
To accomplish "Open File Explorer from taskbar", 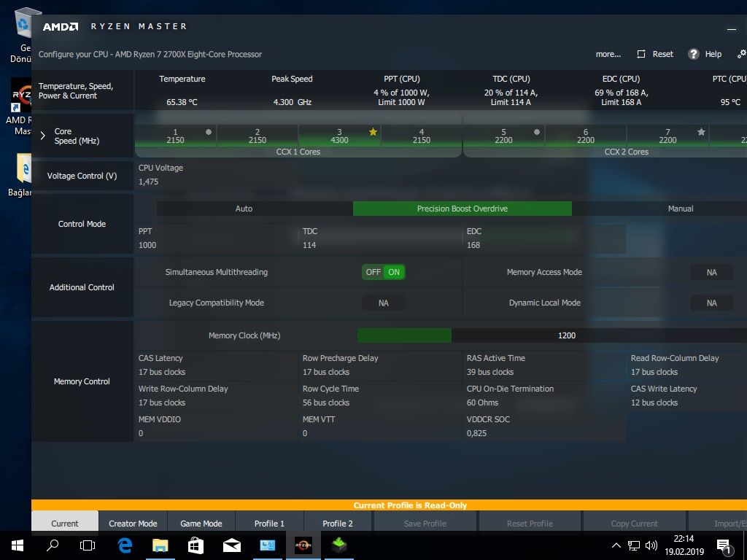I will [x=160, y=545].
